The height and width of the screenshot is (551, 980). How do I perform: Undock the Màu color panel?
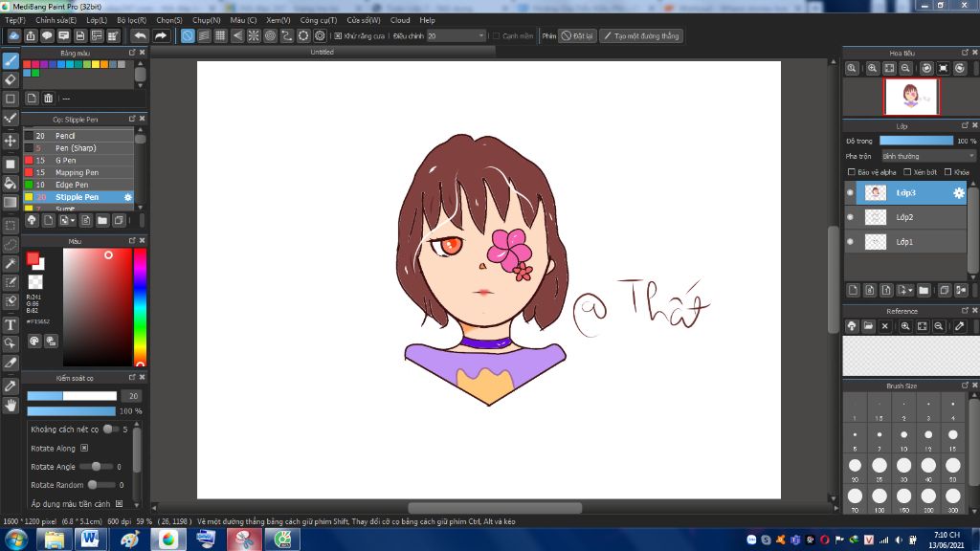132,240
